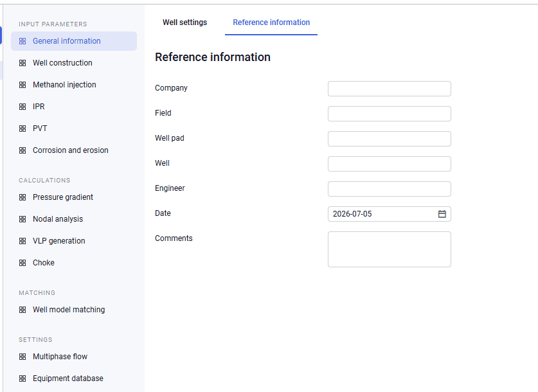Click the Methanol injection sidebar icon
The image size is (538, 392).
pyautogui.click(x=22, y=85)
